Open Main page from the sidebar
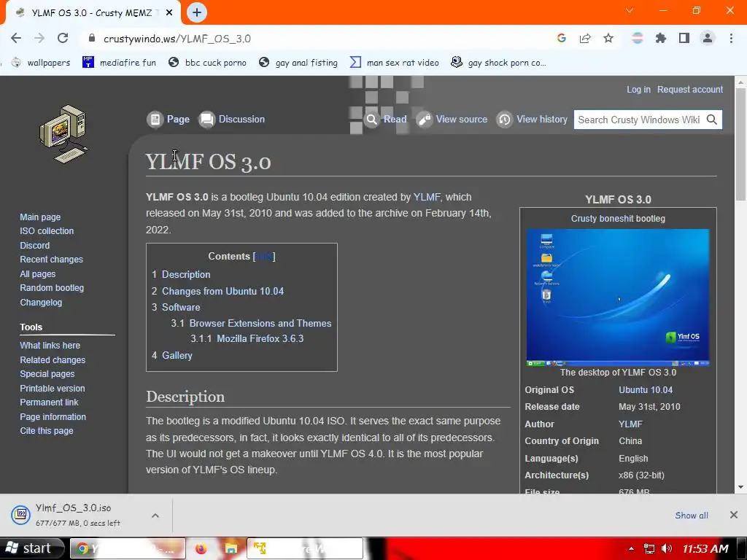747x560 pixels. point(40,217)
